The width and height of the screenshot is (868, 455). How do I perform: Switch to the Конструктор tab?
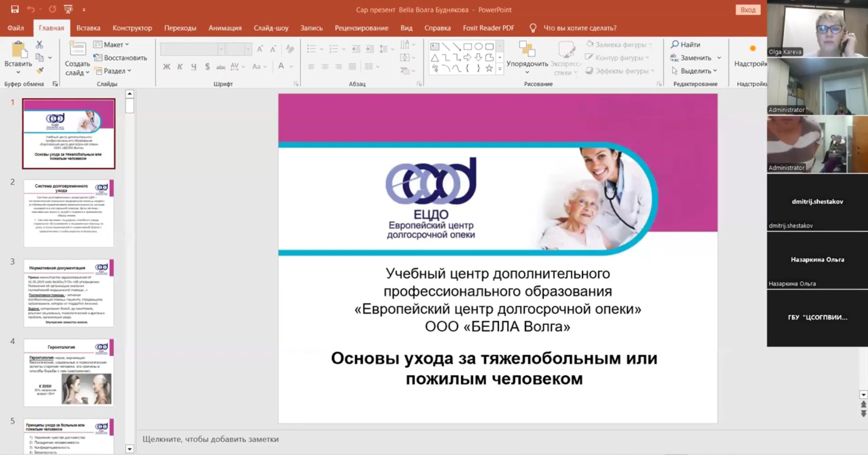click(132, 28)
